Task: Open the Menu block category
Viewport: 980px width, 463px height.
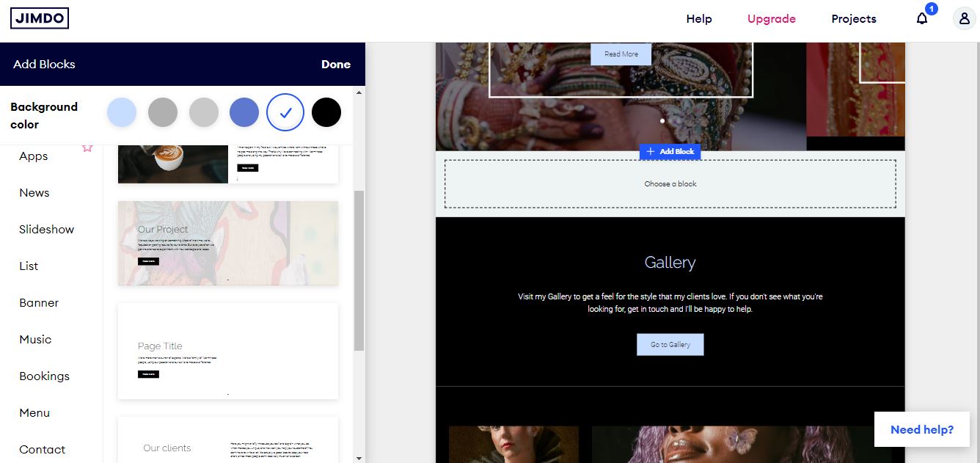Action: pyautogui.click(x=34, y=413)
